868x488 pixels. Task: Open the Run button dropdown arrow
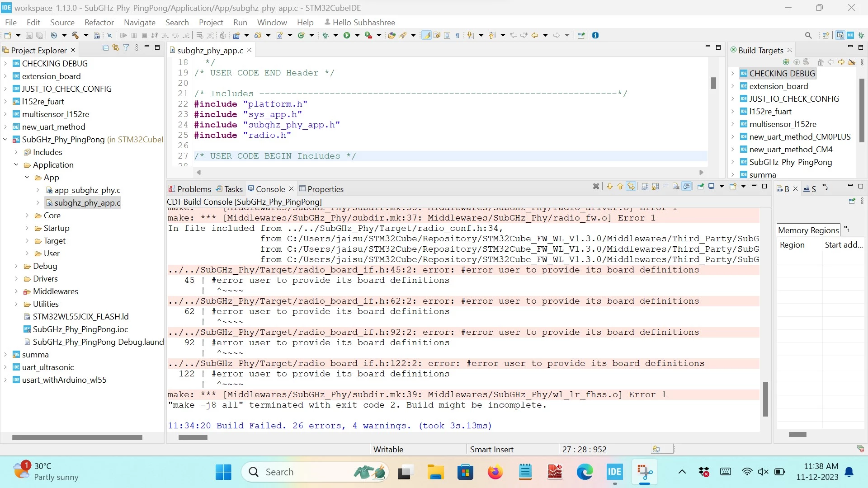(357, 35)
